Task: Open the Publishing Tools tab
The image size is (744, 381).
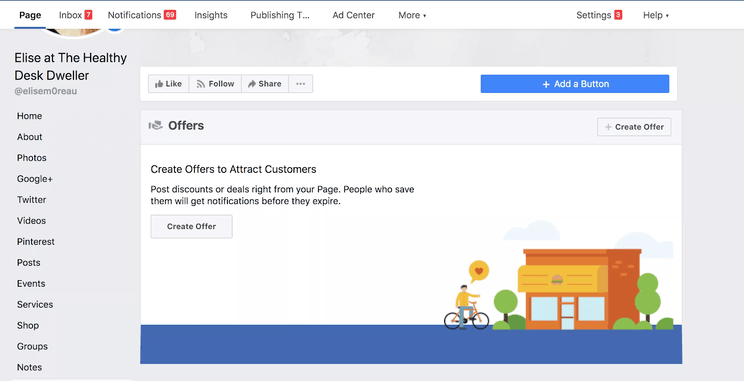Action: (x=279, y=15)
